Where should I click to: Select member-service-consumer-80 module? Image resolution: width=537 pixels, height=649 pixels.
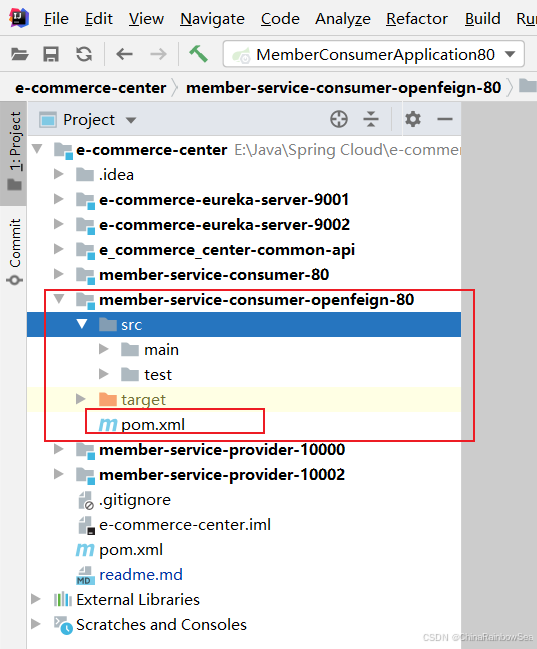pos(214,275)
